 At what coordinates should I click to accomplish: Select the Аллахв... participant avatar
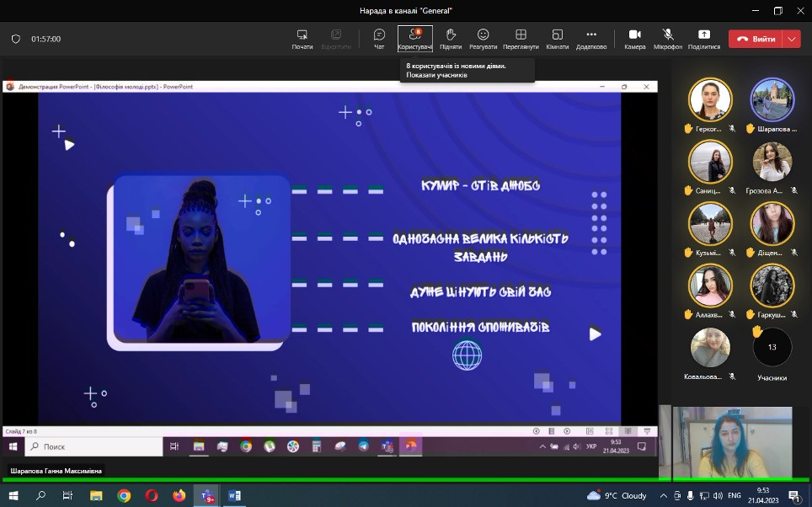pyautogui.click(x=710, y=286)
